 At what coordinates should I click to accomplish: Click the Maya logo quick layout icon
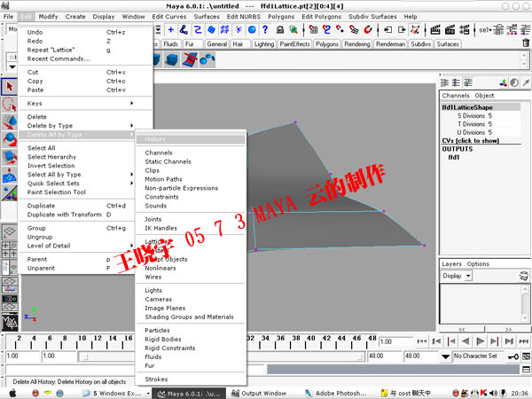pos(10,322)
